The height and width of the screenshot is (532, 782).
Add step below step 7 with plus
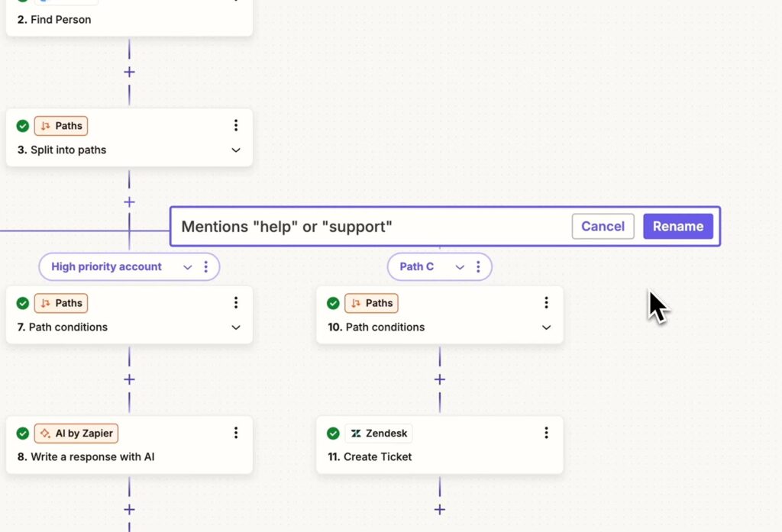[x=129, y=379]
